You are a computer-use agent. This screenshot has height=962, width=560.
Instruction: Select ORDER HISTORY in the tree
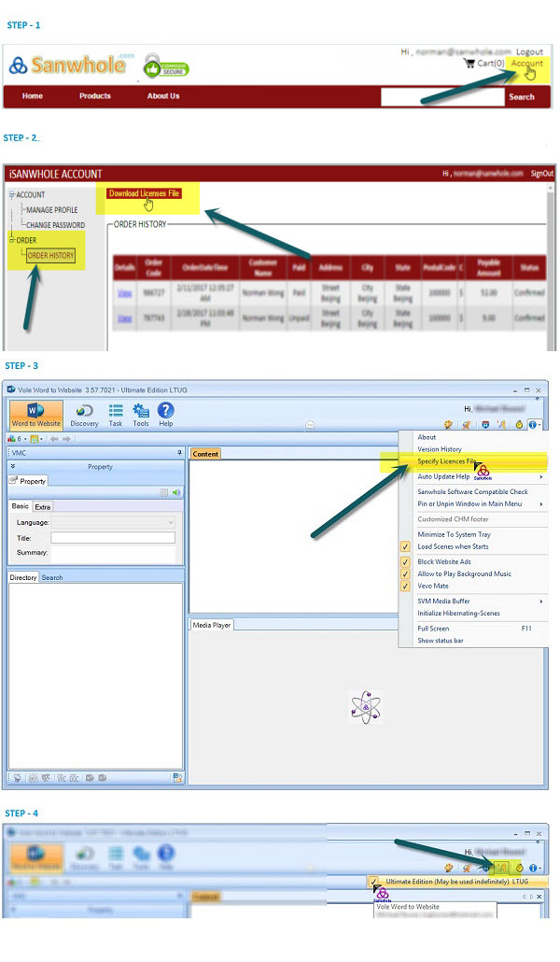[x=51, y=255]
